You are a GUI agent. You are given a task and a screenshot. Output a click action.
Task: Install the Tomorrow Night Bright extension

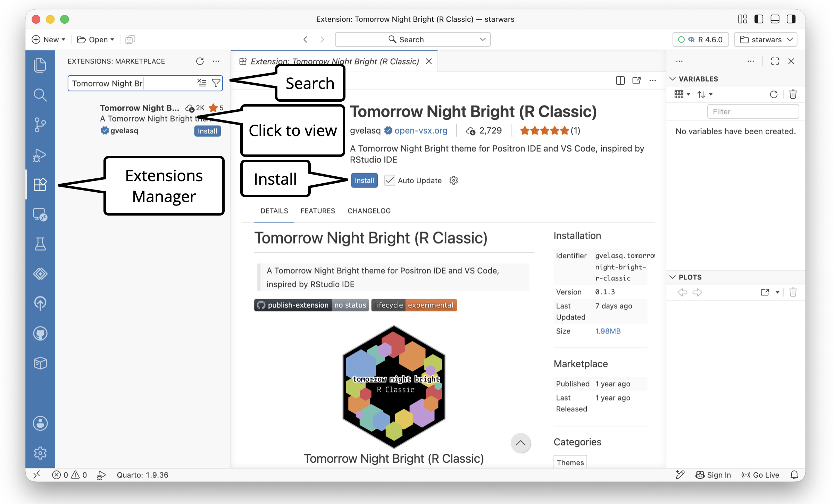point(364,180)
